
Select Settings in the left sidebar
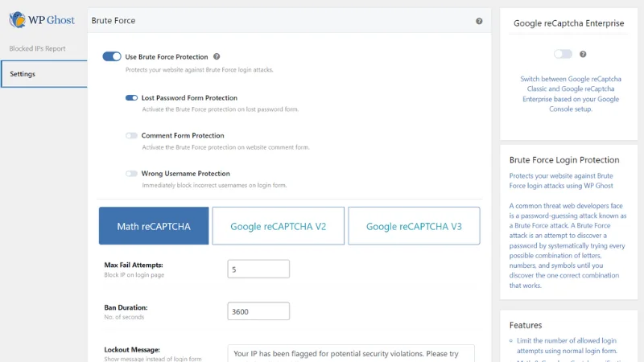[23, 74]
